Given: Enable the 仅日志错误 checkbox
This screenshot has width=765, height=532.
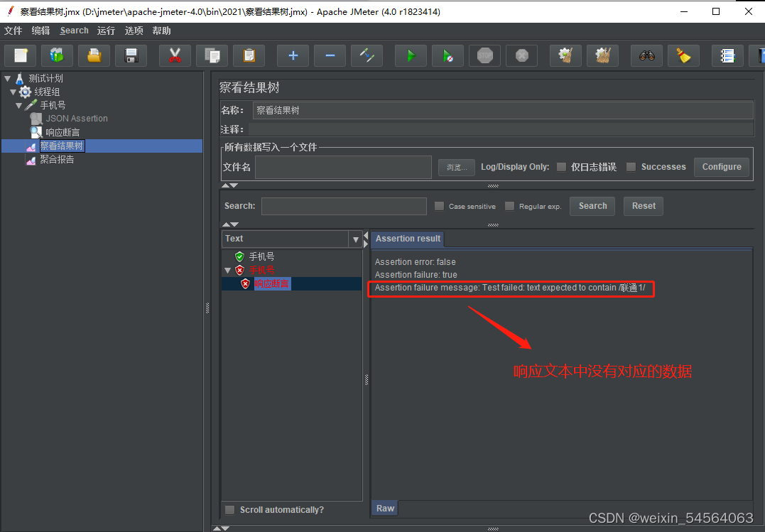Looking at the screenshot, I should pos(562,167).
